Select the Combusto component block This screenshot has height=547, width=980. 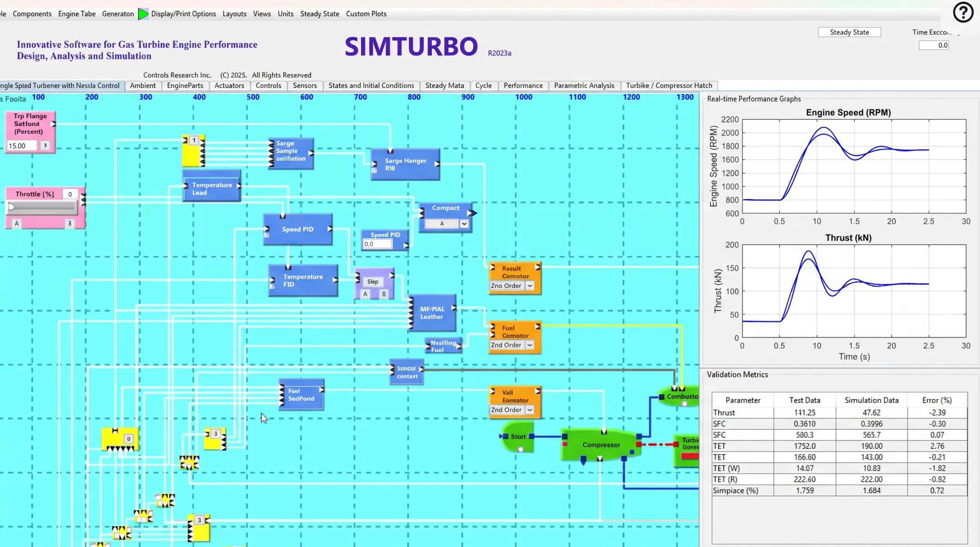click(x=679, y=396)
